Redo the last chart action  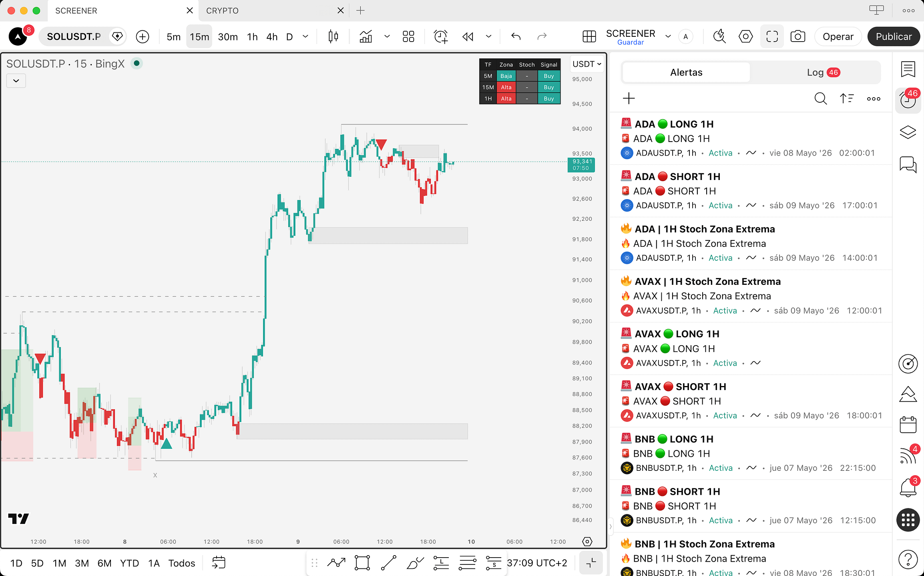pyautogui.click(x=542, y=37)
